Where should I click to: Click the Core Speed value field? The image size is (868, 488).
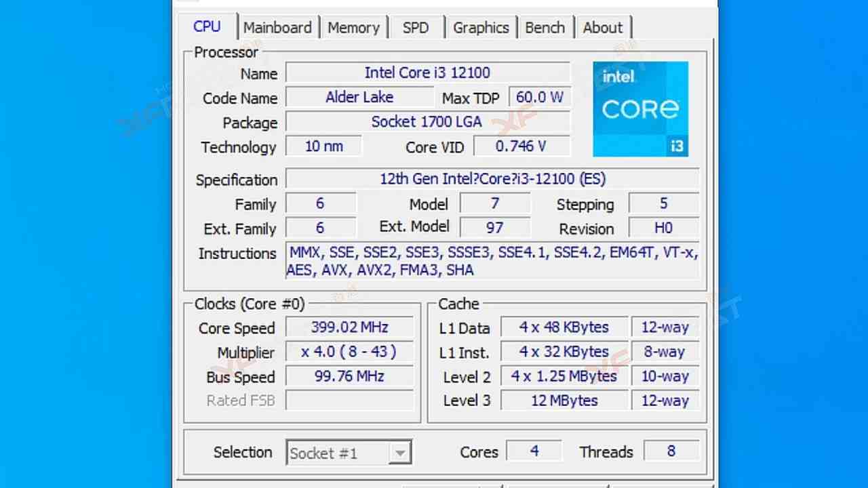[349, 328]
